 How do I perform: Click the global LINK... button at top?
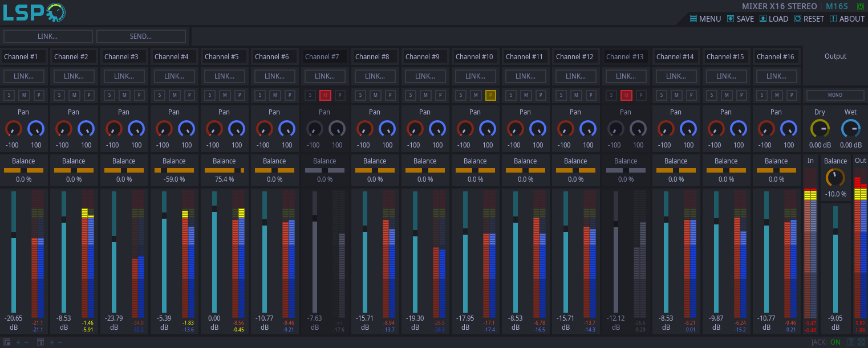tap(48, 36)
